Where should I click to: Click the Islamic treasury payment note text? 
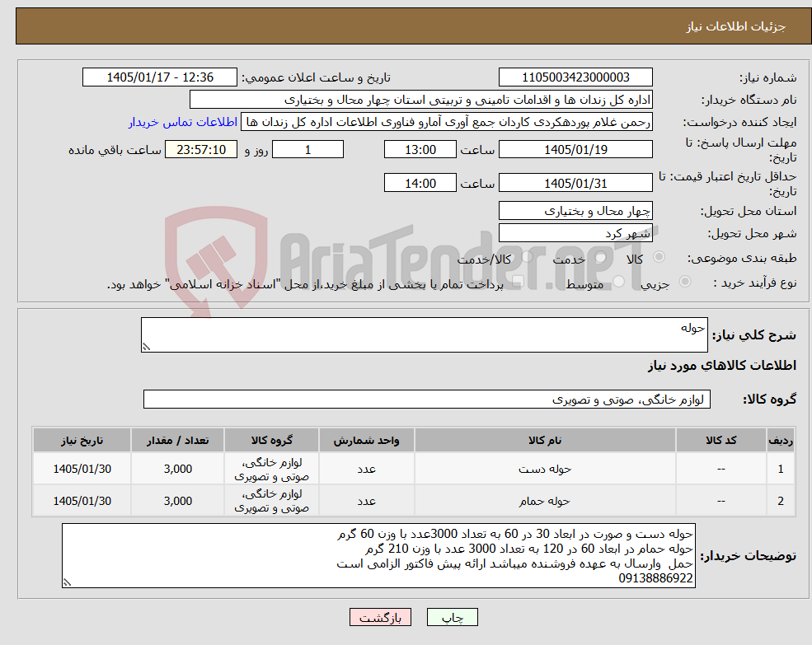tap(305, 285)
